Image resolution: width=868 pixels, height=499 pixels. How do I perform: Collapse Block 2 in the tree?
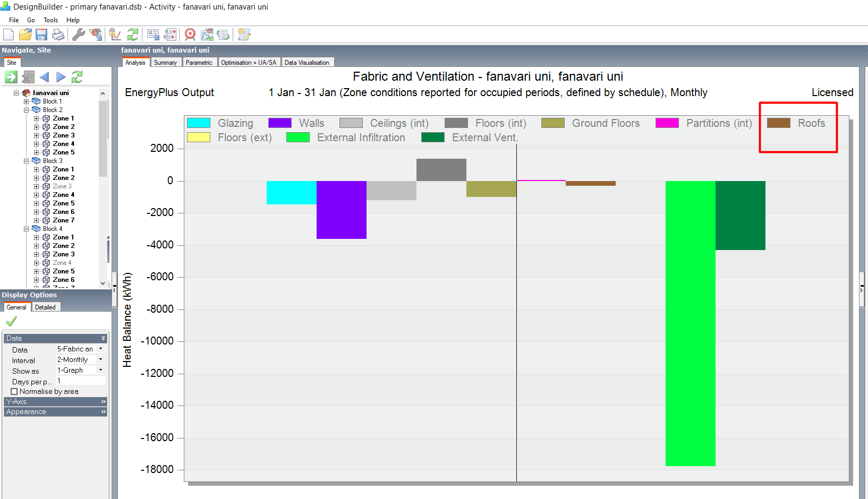click(26, 110)
